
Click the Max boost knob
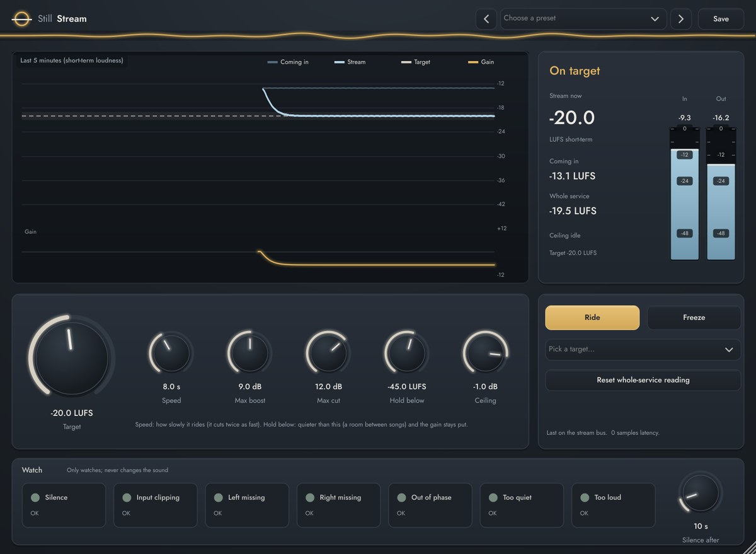tap(250, 354)
